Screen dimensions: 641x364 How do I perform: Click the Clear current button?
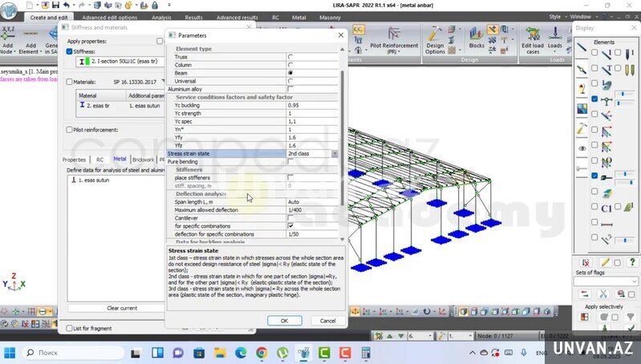point(122,308)
